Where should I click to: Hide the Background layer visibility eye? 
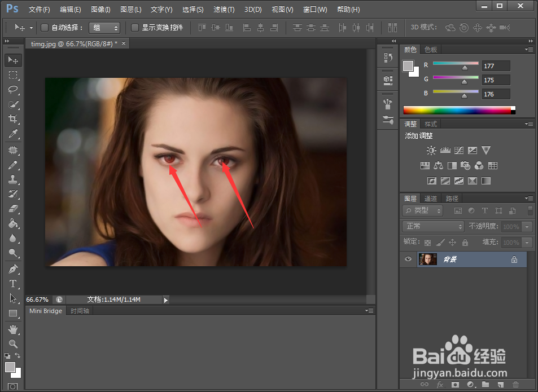coord(409,259)
